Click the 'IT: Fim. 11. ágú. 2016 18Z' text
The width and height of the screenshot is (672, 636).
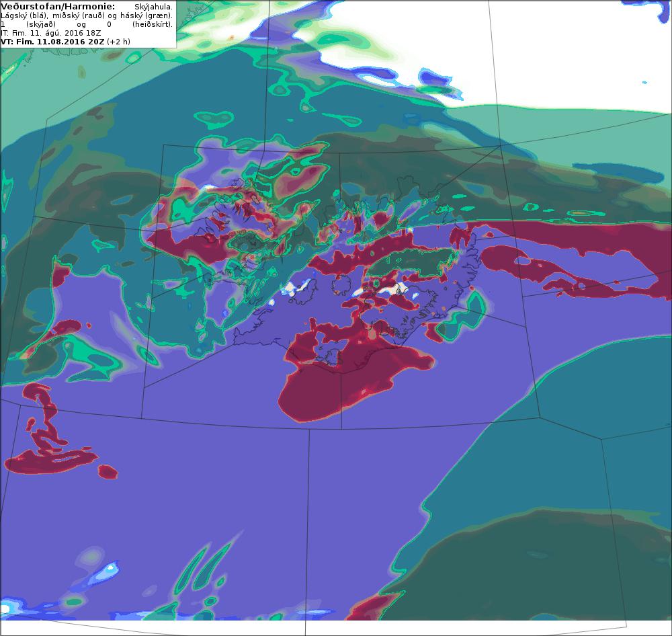point(50,33)
